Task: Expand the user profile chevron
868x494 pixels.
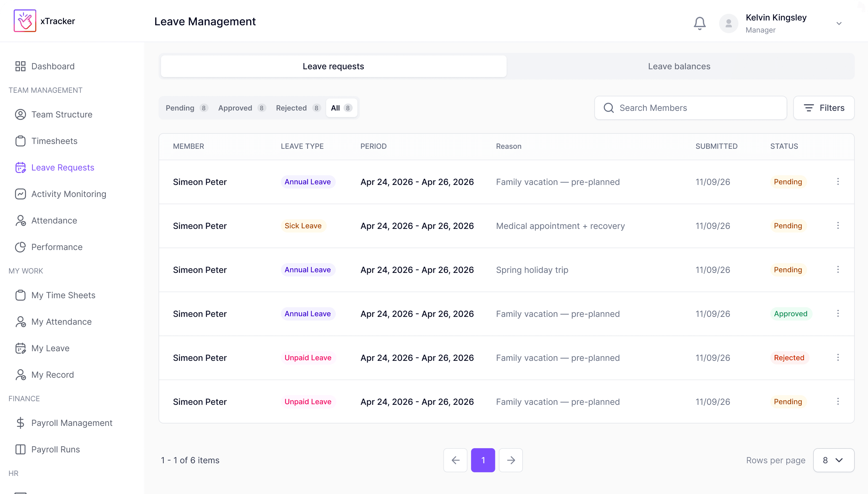Action: pos(839,24)
